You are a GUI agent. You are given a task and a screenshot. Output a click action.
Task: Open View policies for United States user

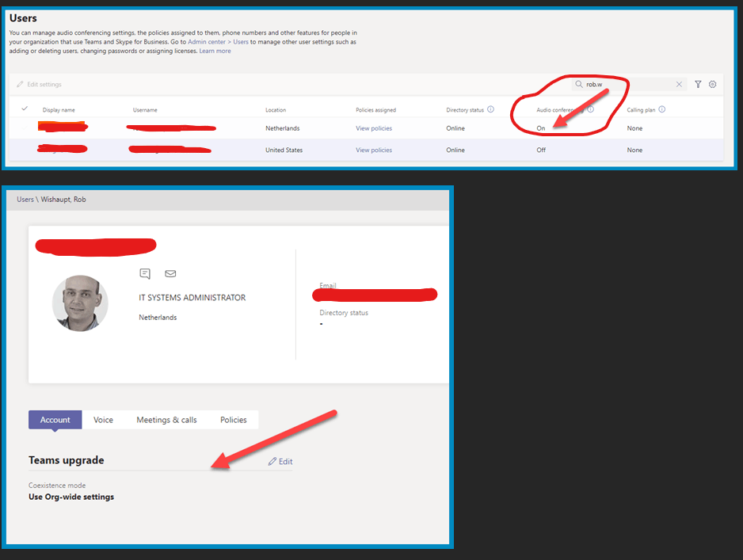[x=374, y=150]
